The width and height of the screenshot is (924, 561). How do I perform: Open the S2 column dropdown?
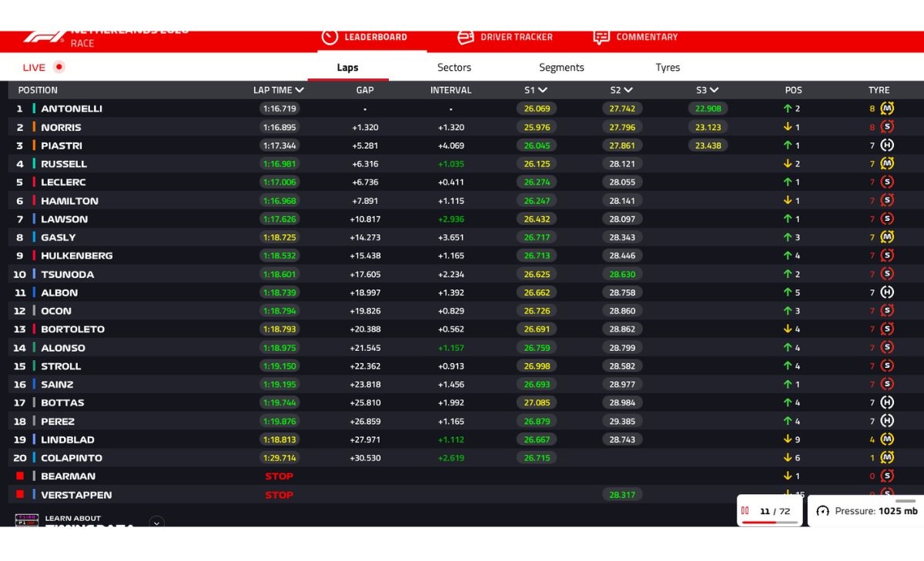pyautogui.click(x=628, y=90)
